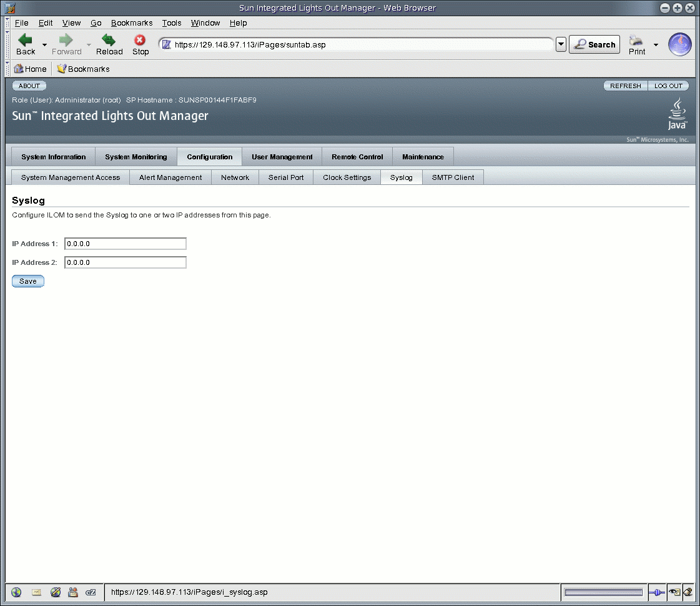Switch to the Remote Control tab
The width and height of the screenshot is (700, 606).
[x=357, y=157]
